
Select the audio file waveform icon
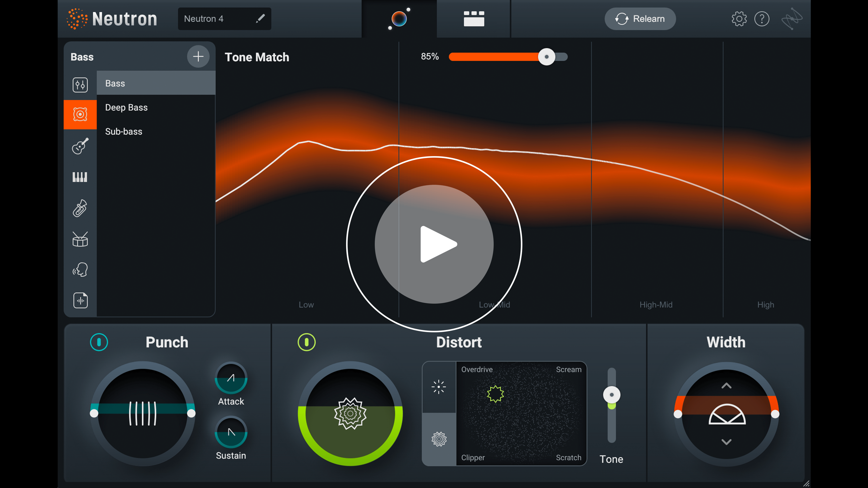(80, 300)
